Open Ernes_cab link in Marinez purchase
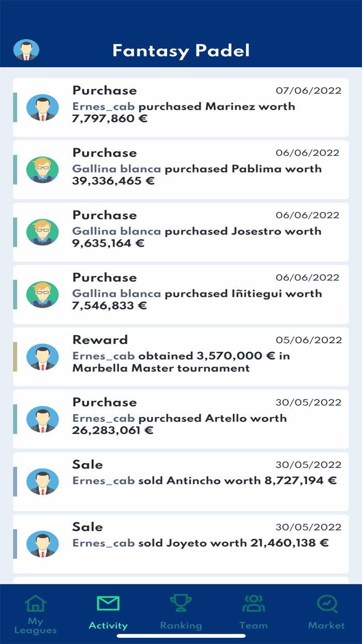This screenshot has height=644, width=362. (103, 107)
